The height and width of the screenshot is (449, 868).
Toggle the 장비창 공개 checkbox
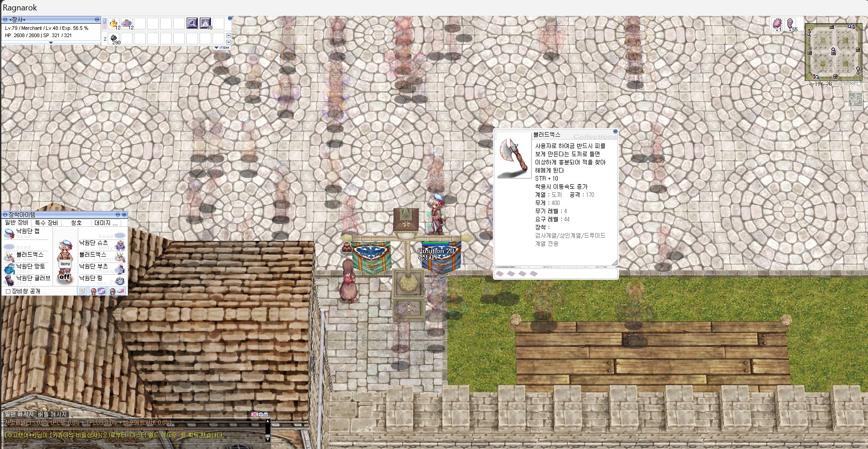click(8, 291)
